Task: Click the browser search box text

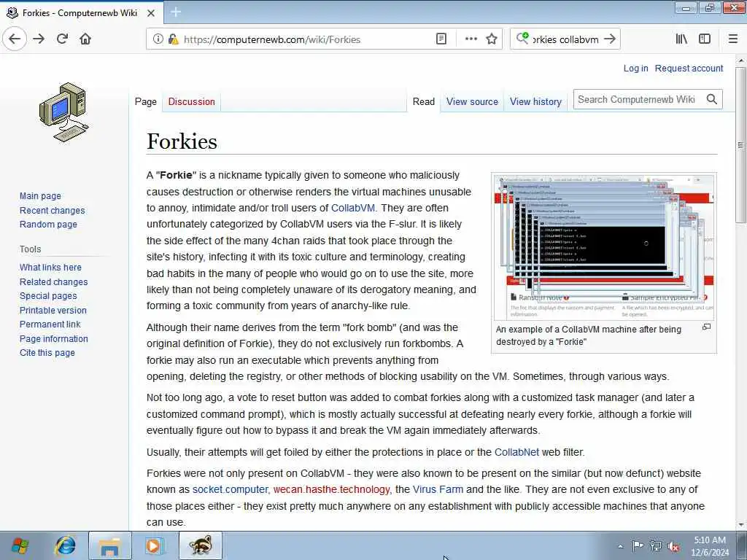Action: pyautogui.click(x=565, y=39)
